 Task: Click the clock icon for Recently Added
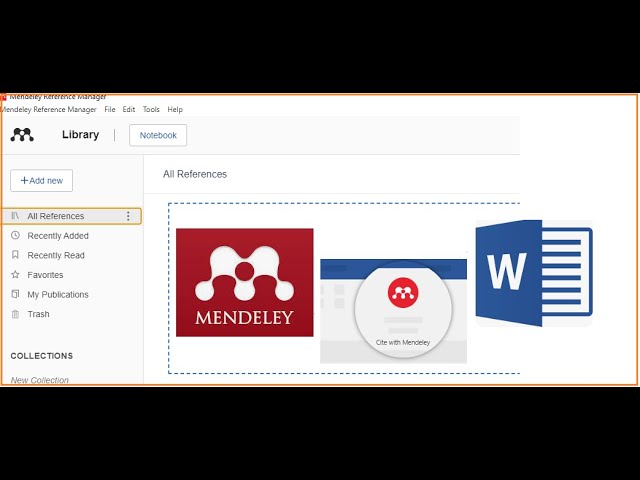[15, 236]
